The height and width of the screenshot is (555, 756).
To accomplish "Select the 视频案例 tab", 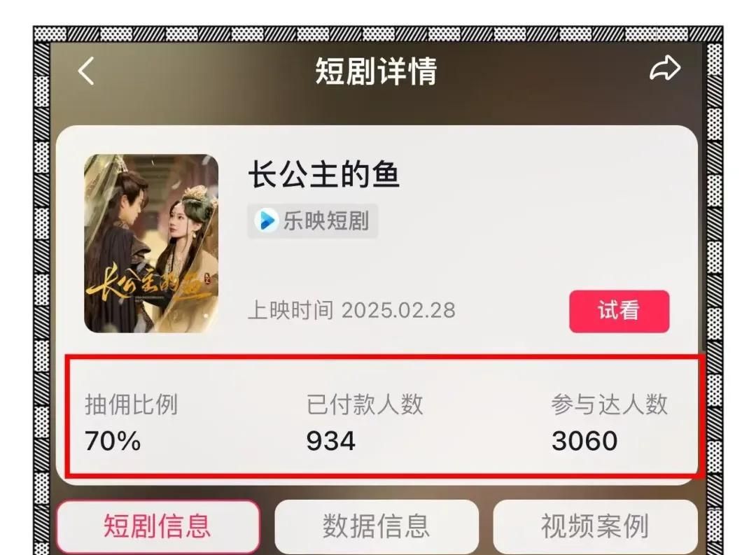I will coord(595,526).
